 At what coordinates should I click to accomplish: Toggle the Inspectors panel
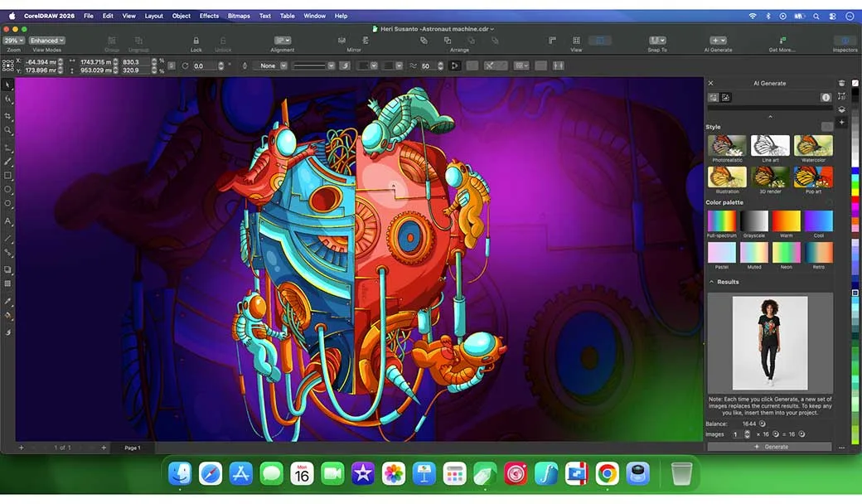845,40
